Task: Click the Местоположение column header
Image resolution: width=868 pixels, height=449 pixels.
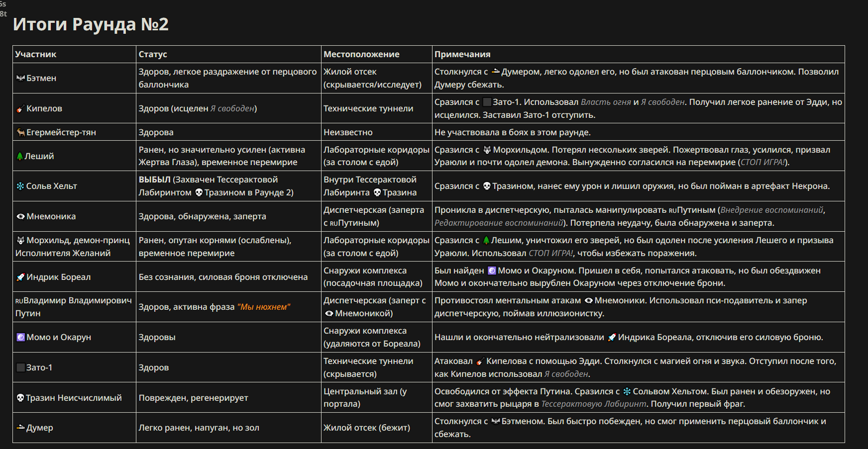Action: pyautogui.click(x=361, y=54)
